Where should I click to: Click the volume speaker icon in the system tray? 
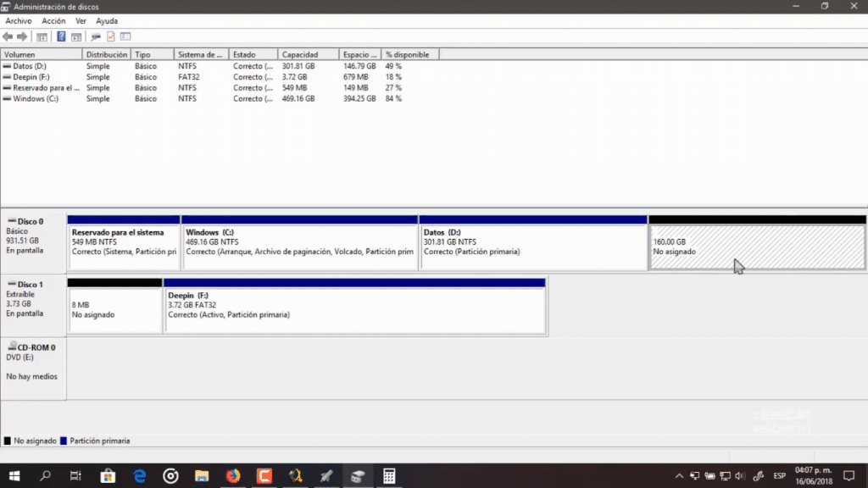click(739, 476)
